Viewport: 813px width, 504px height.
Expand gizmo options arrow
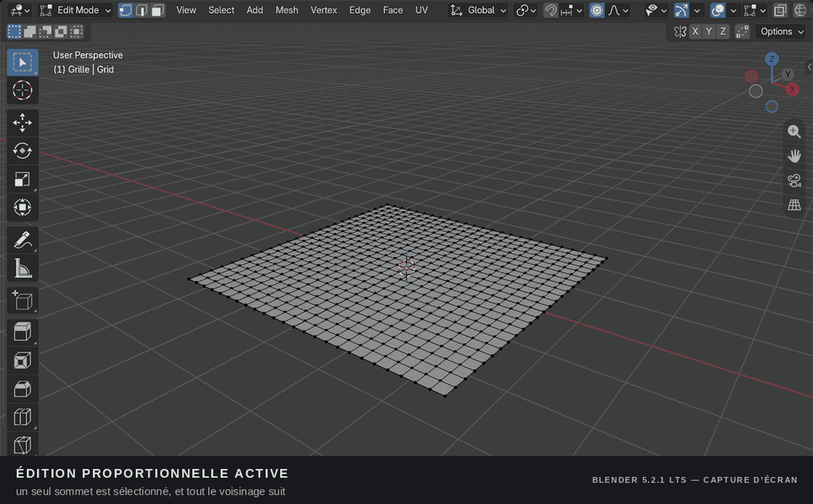(697, 10)
